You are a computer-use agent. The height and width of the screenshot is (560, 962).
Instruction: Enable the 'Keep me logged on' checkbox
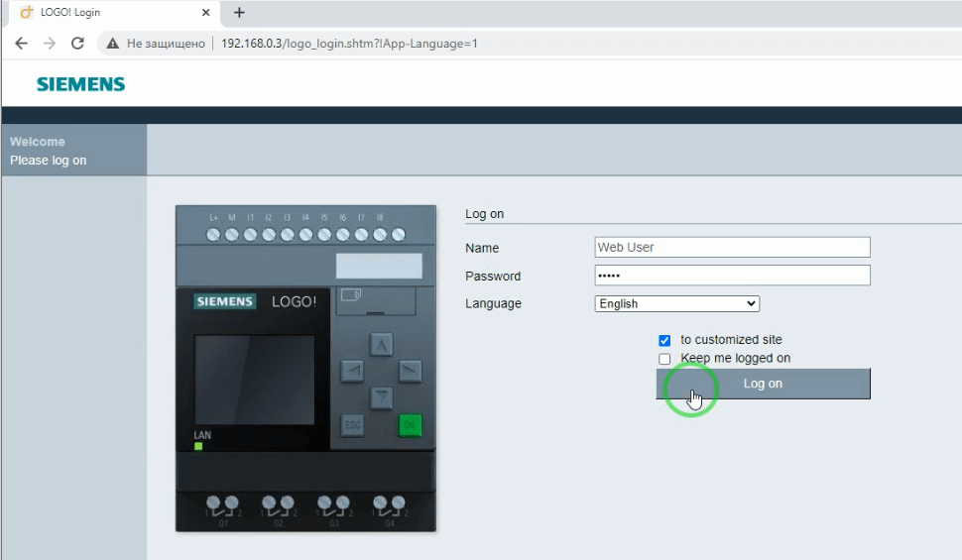pos(664,359)
